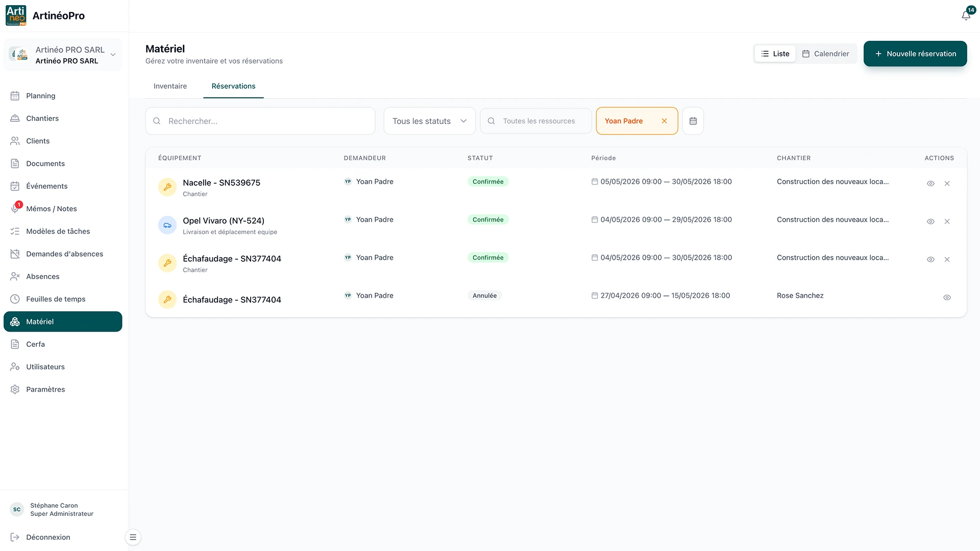The image size is (980, 551).
Task: Open Mémos / Notes
Action: coord(63,209)
